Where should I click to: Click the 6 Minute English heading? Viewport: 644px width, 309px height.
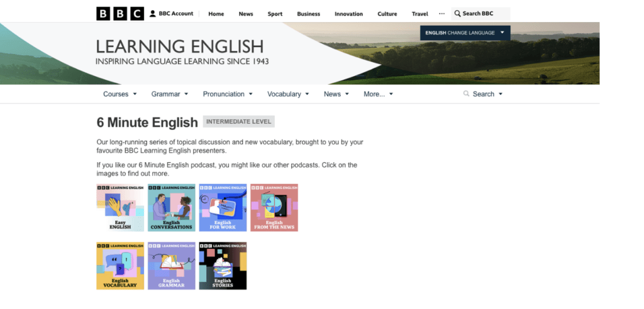click(147, 122)
